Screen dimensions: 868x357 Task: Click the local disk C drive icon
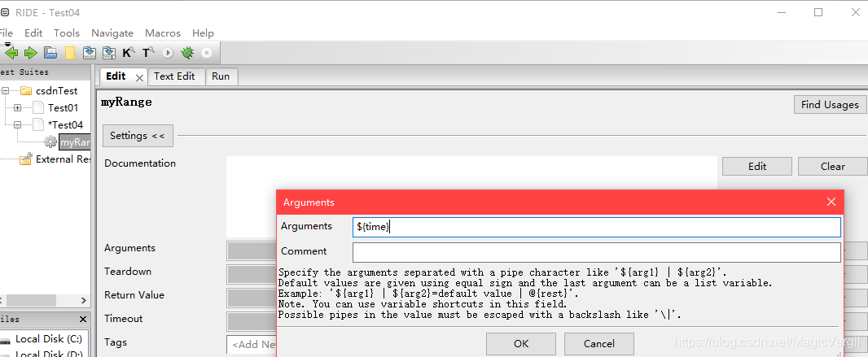tap(5, 339)
